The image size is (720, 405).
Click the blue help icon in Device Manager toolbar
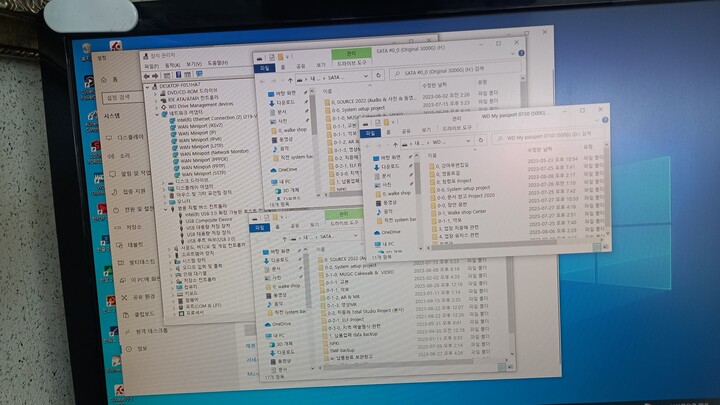pos(178,75)
